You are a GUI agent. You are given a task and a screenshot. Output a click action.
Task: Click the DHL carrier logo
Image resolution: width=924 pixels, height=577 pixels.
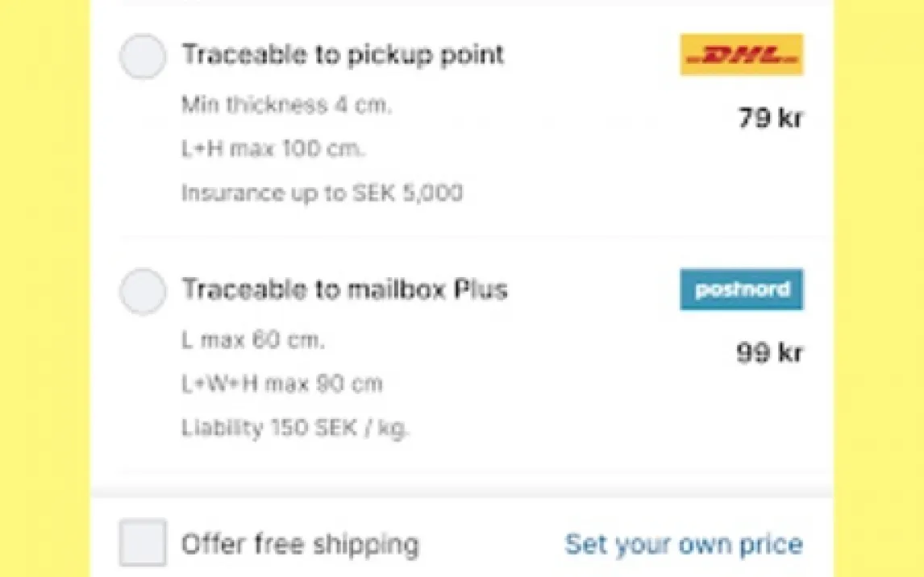coord(741,55)
